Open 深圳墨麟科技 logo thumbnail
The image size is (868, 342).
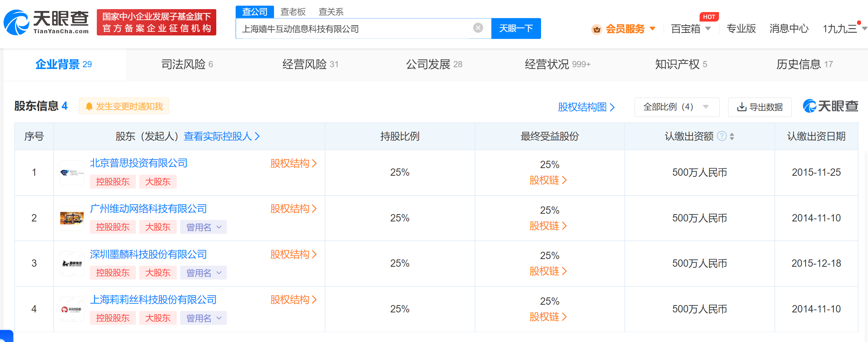[72, 263]
